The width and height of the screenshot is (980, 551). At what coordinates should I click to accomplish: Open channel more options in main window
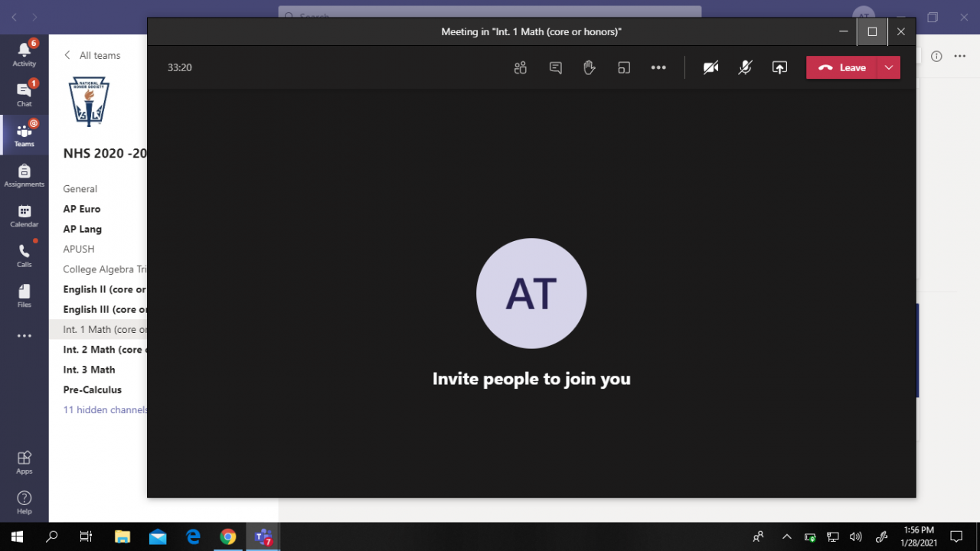click(960, 56)
